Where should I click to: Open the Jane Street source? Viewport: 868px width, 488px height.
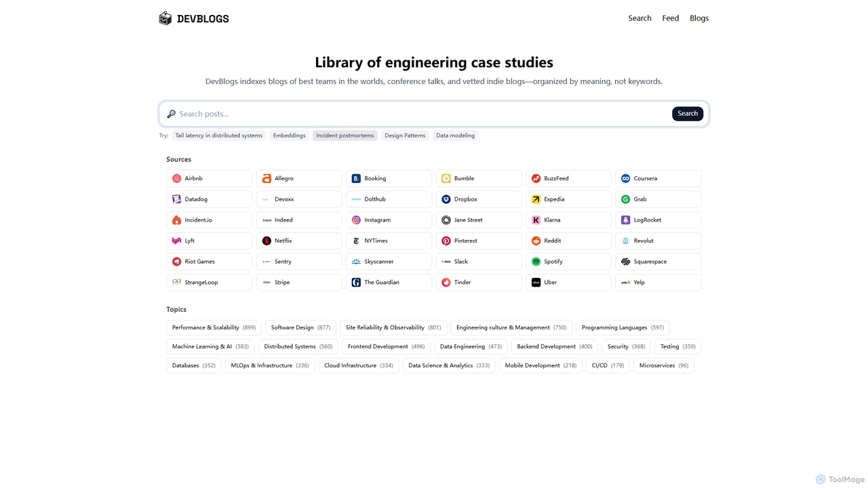[479, 220]
